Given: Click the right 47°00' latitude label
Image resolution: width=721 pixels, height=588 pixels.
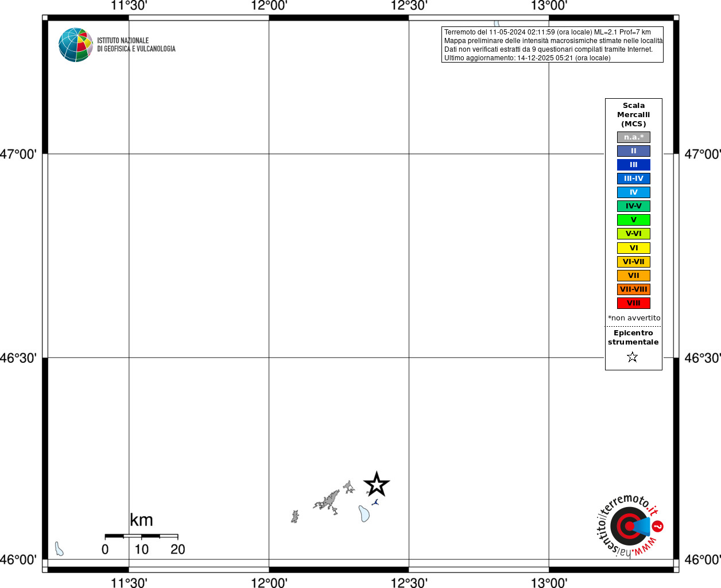Looking at the screenshot, I should pyautogui.click(x=703, y=154).
